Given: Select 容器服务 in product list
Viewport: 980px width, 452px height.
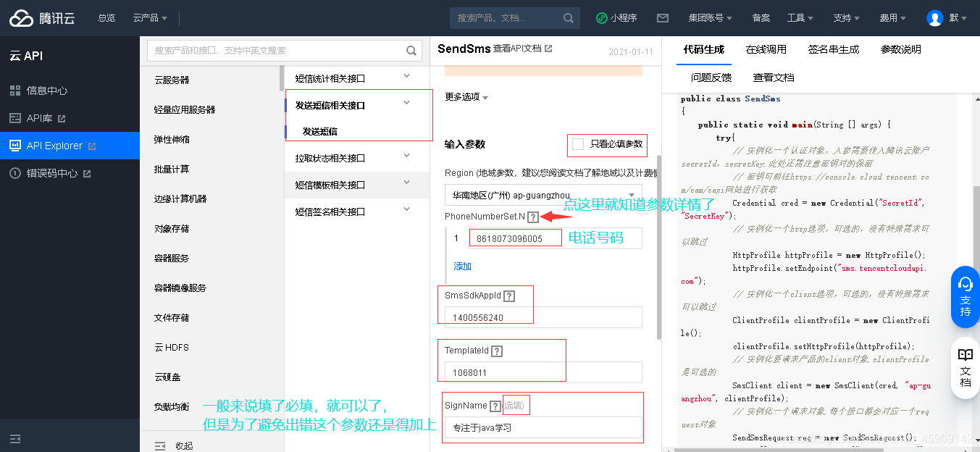Looking at the screenshot, I should point(172,258).
